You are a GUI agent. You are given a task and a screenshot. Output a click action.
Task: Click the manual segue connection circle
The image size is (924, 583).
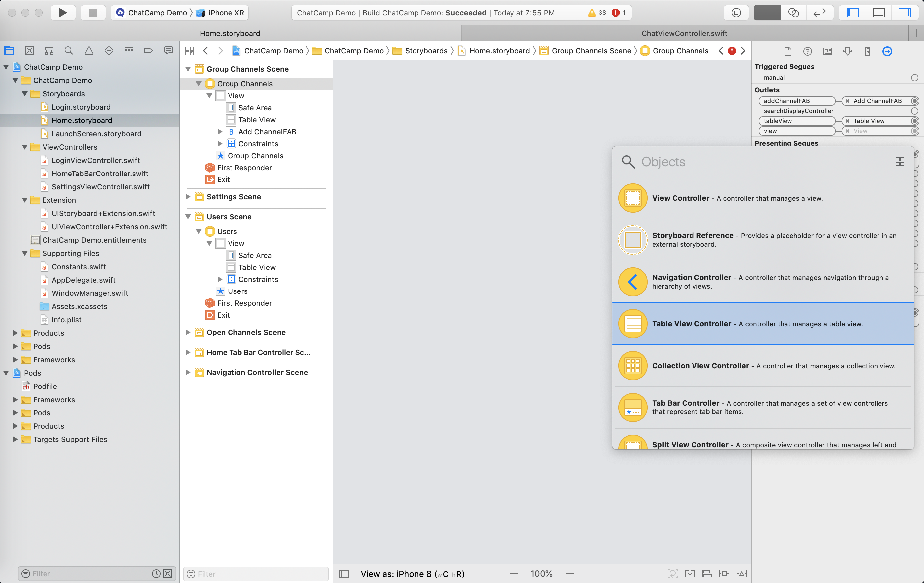(915, 78)
